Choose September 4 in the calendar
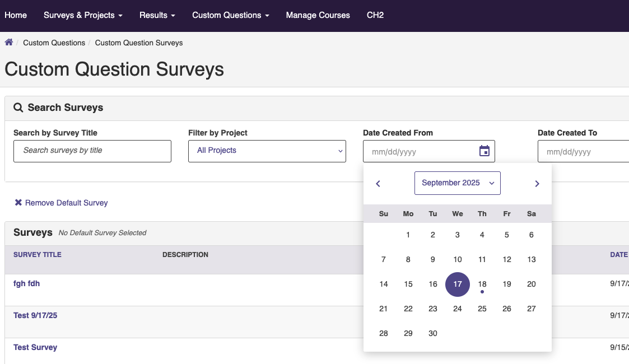The height and width of the screenshot is (364, 629). coord(482,235)
